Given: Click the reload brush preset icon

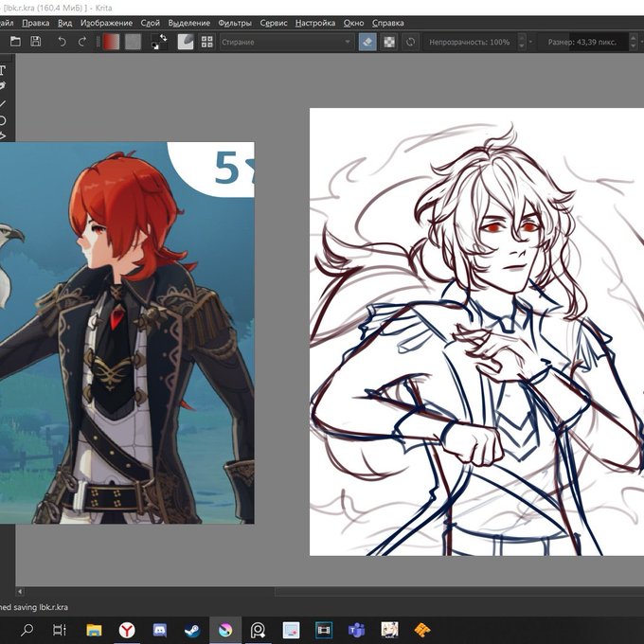Looking at the screenshot, I should (410, 42).
